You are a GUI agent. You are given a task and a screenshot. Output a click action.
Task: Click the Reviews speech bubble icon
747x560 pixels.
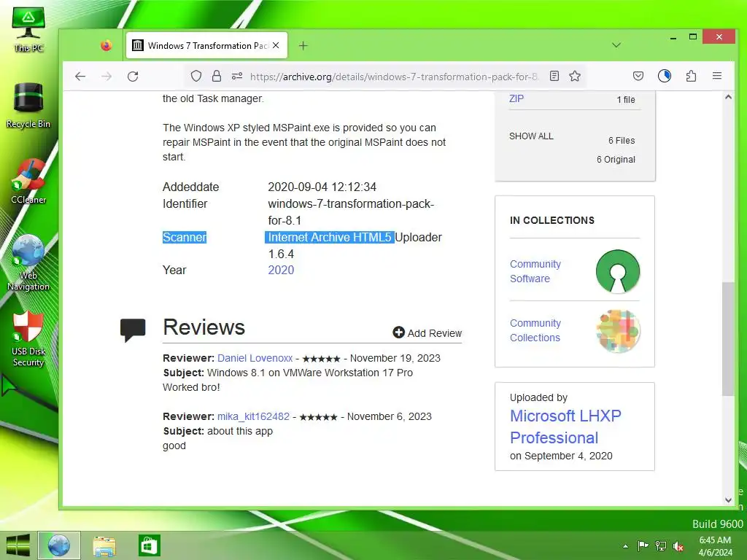pos(133,330)
